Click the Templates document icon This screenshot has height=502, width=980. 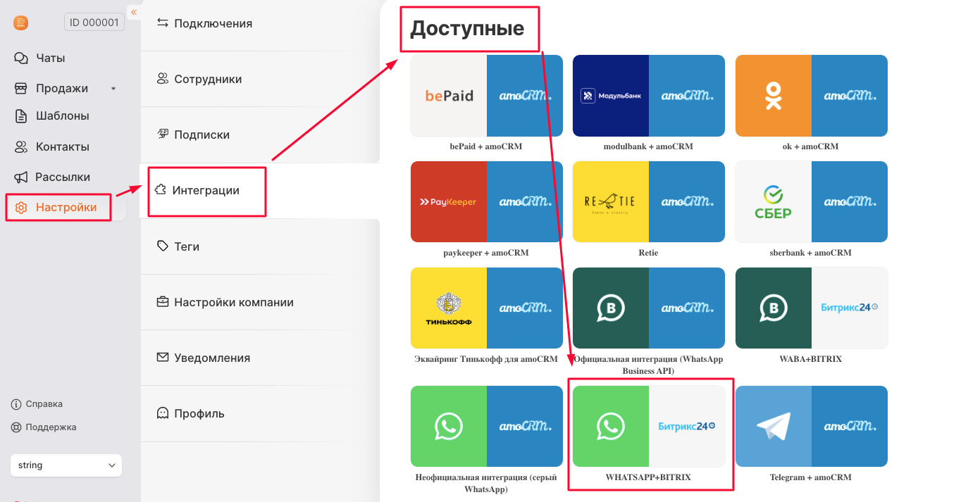[21, 116]
